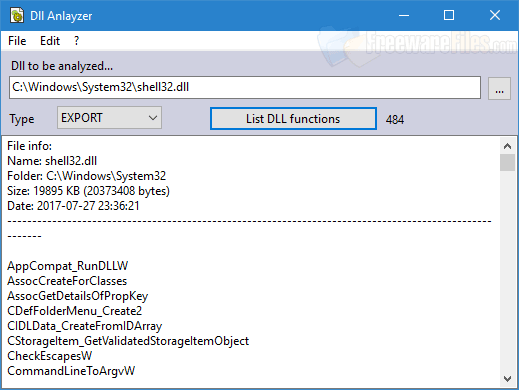Click the CIDLData_CreateFromIDArray entry
Image resolution: width=519 pixels, height=390 pixels.
tap(85, 326)
